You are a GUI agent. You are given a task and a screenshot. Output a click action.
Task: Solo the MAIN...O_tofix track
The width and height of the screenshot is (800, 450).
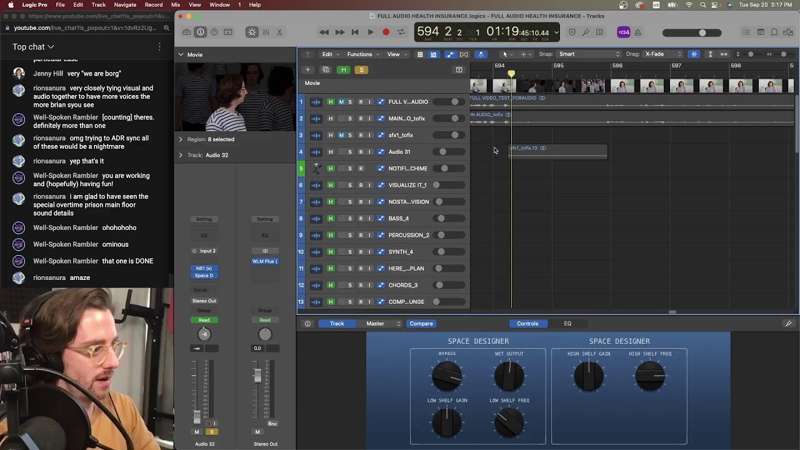349,118
